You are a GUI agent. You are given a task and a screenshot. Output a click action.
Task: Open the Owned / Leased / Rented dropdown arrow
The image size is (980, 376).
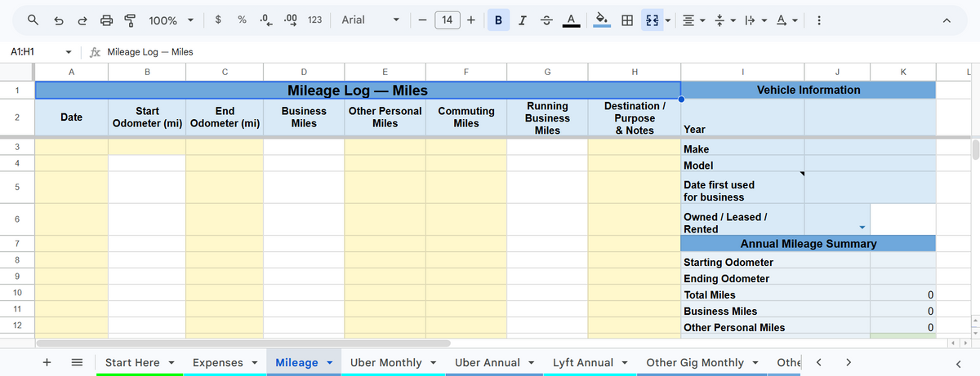point(862,228)
